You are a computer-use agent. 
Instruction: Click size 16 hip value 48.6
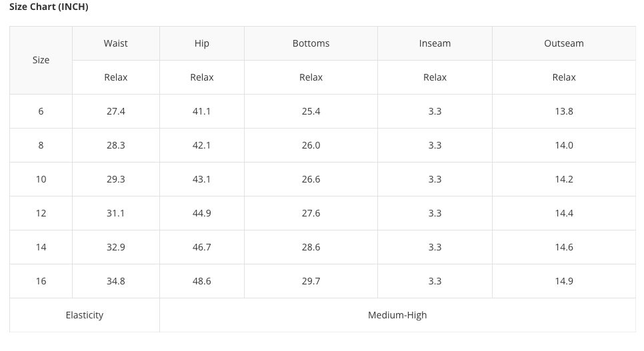click(x=201, y=281)
